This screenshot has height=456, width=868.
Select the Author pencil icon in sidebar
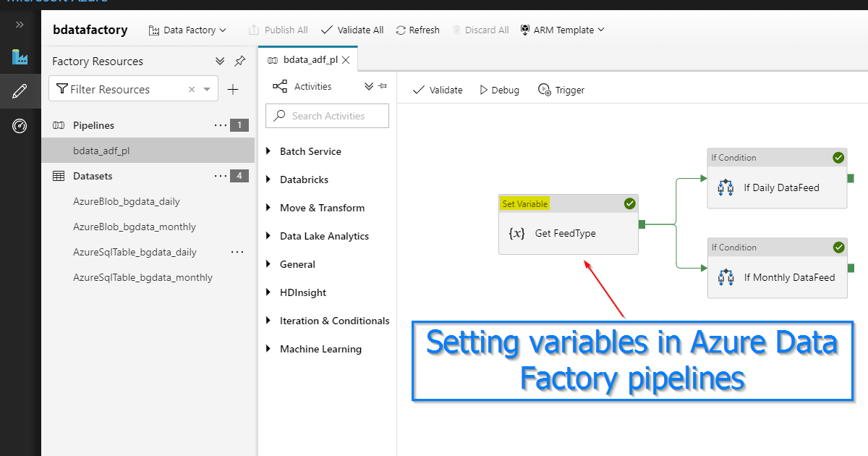(x=20, y=91)
